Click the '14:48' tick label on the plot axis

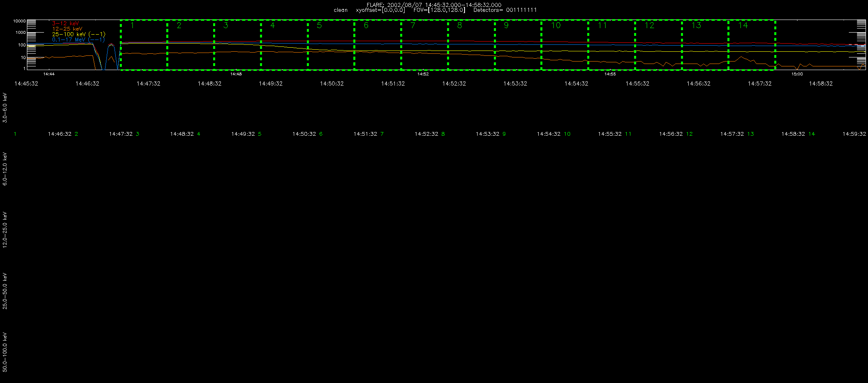(x=236, y=74)
